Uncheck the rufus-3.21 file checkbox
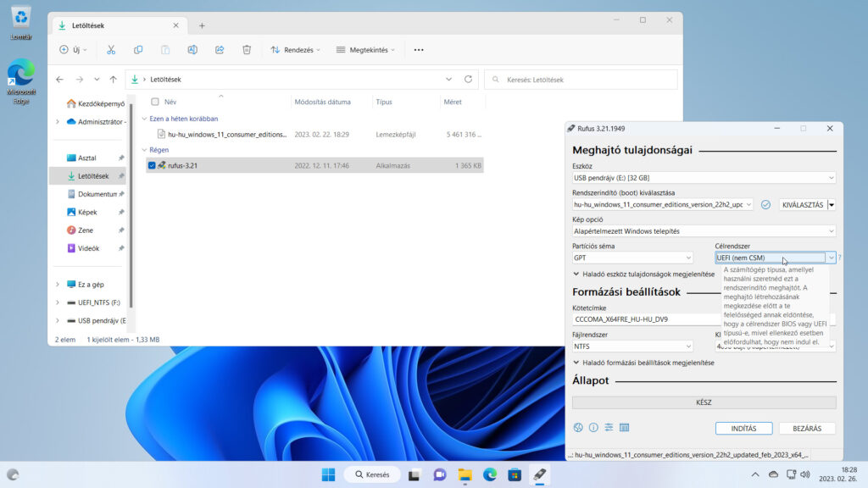Image resolution: width=868 pixels, height=488 pixels. click(x=152, y=165)
